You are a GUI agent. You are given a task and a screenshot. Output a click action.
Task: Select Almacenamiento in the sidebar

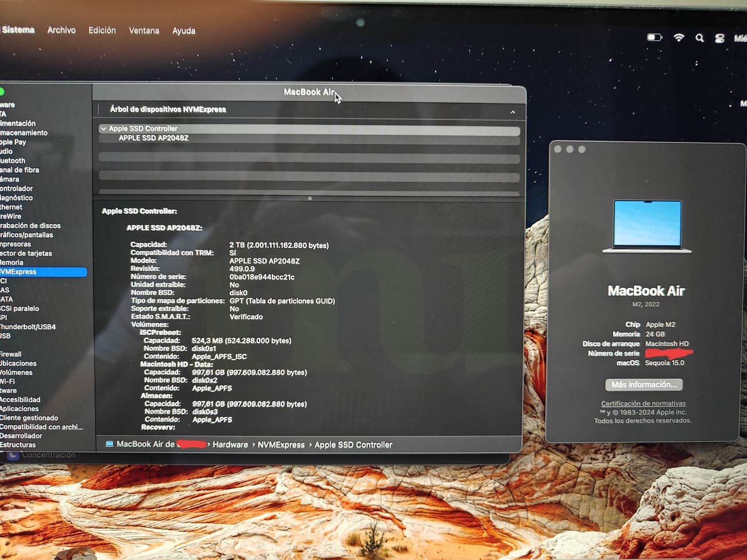pos(24,133)
